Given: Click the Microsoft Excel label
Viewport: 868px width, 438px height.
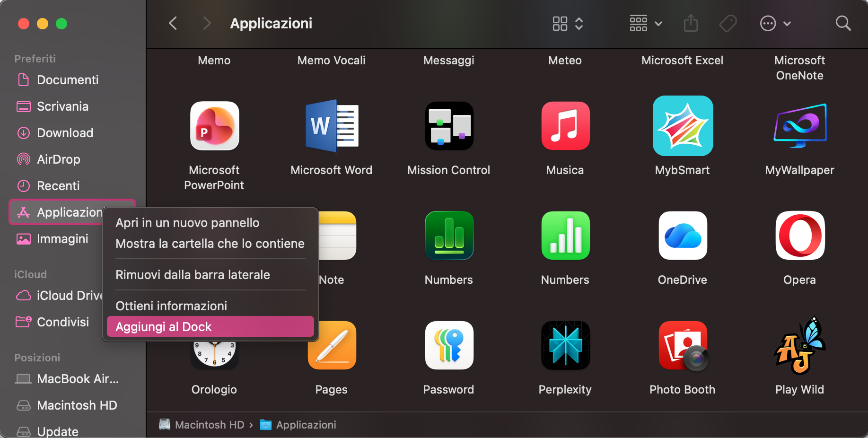Looking at the screenshot, I should point(683,61).
